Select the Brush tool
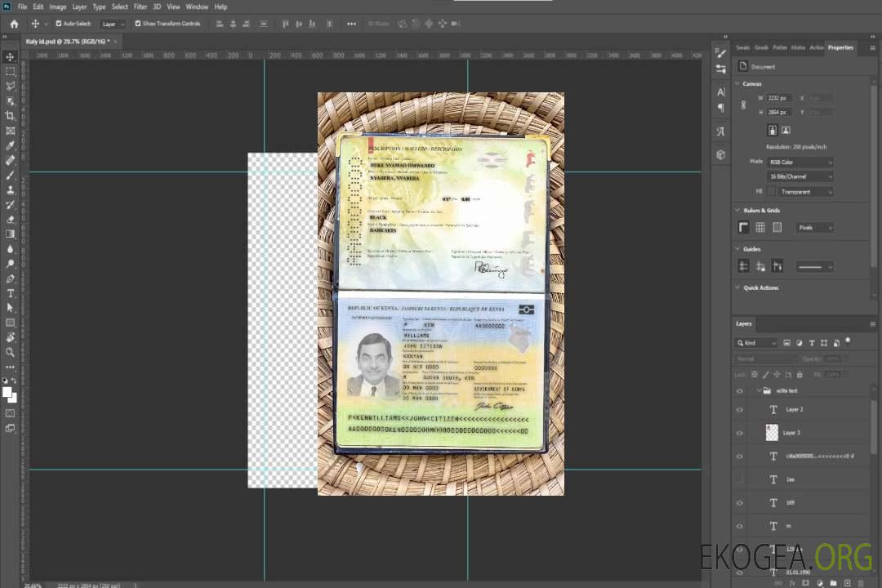The width and height of the screenshot is (882, 588). [10, 175]
